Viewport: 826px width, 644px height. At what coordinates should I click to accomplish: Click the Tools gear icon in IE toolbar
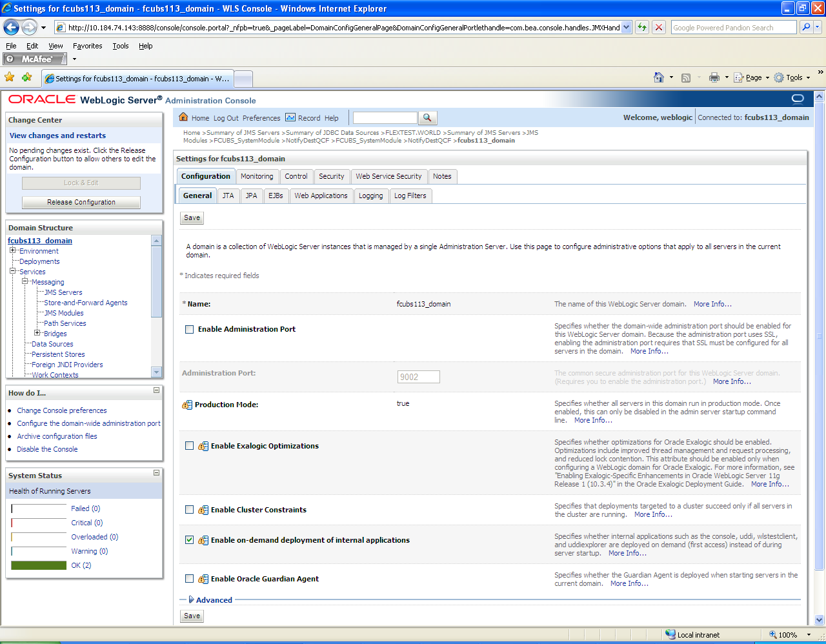779,77
